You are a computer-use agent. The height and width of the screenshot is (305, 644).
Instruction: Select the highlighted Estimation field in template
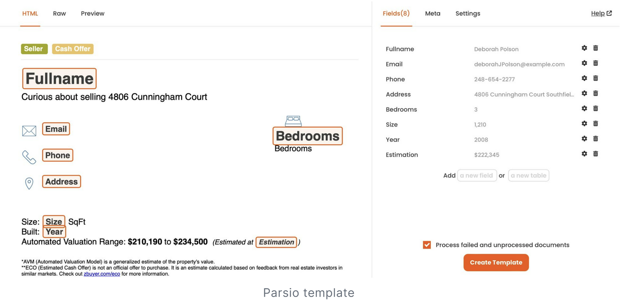click(276, 242)
